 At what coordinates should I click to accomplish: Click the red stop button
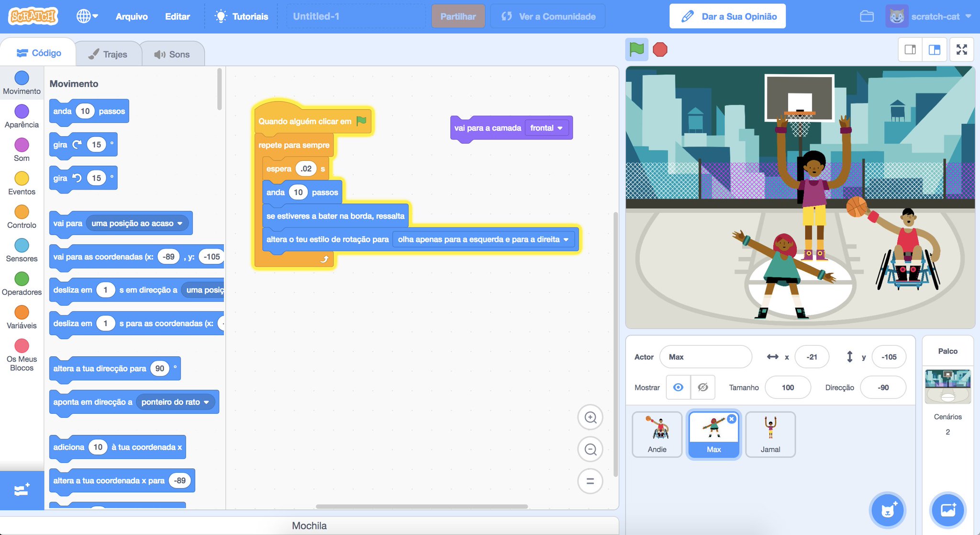660,49
